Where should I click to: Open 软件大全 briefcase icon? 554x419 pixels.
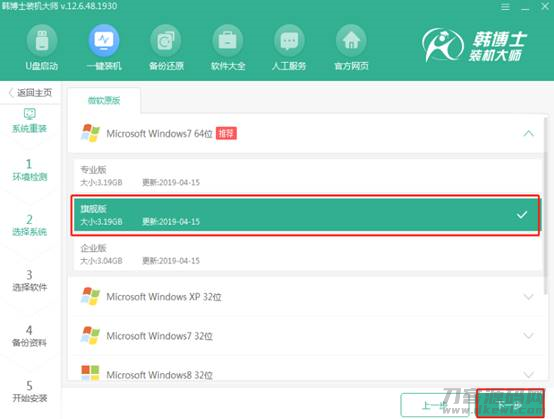[228, 41]
